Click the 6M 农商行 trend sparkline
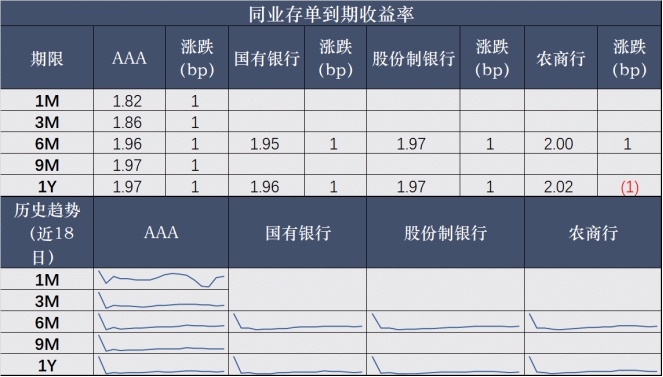663x377 pixels. click(593, 322)
